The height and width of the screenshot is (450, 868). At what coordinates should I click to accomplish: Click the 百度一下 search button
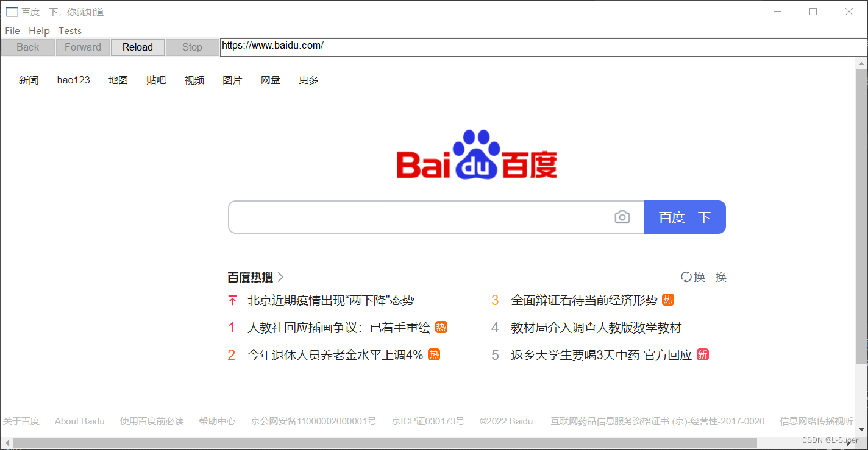(x=685, y=217)
